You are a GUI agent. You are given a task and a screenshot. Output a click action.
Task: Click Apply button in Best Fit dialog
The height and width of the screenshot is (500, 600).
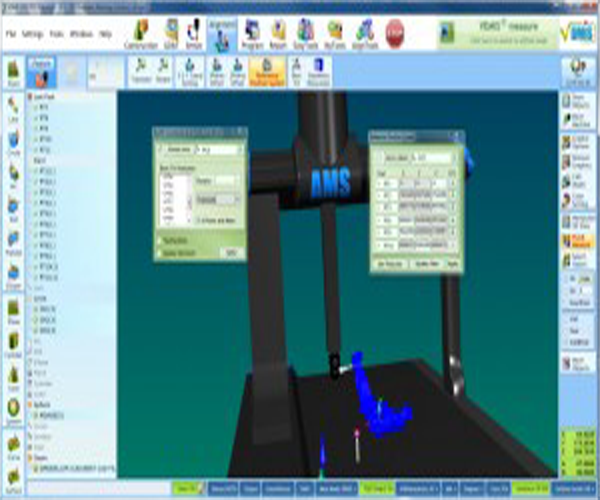pos(232,252)
